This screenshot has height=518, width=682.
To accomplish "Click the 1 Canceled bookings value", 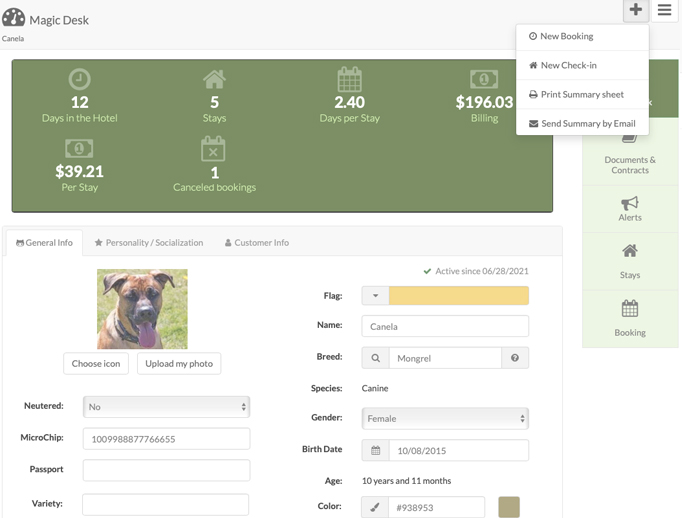I will click(x=215, y=173).
